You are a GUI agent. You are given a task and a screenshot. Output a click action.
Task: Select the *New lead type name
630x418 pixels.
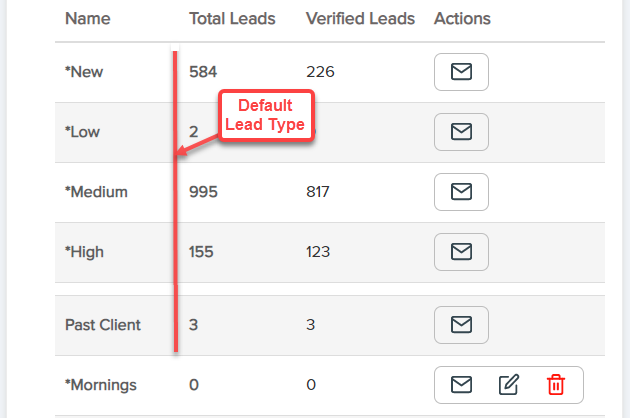pos(85,72)
